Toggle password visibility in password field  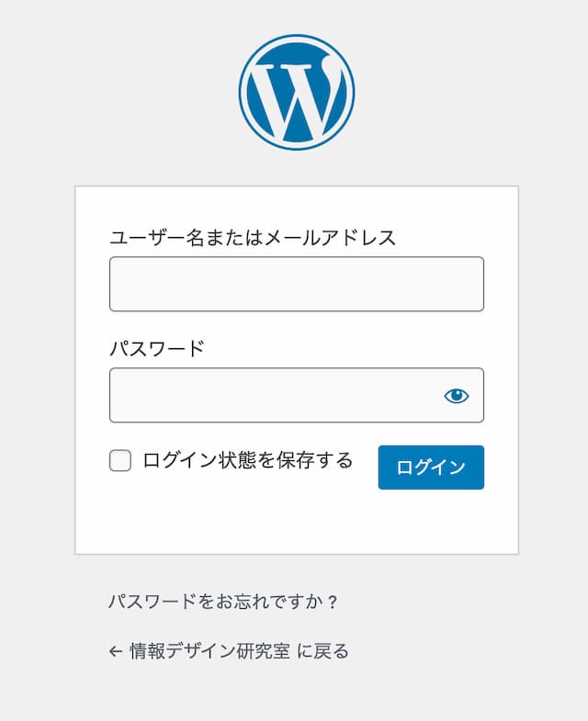point(457,396)
